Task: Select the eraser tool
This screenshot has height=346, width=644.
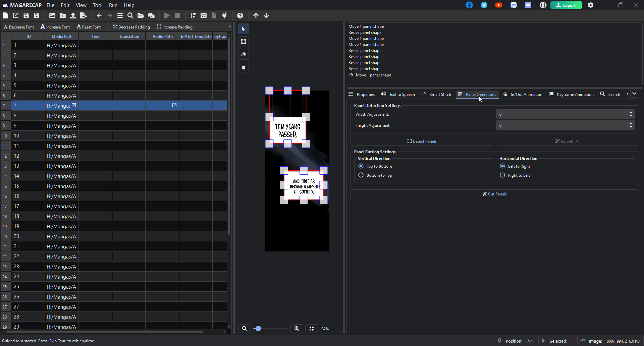Action: [244, 54]
